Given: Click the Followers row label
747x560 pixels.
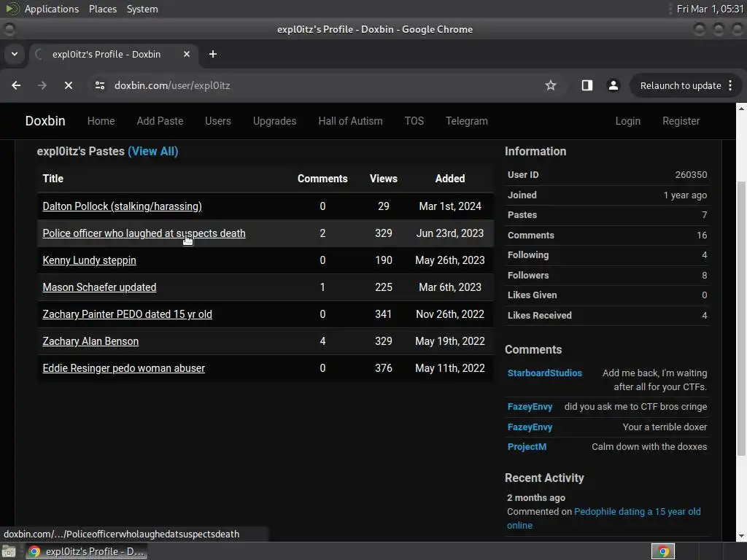Looking at the screenshot, I should pos(528,275).
